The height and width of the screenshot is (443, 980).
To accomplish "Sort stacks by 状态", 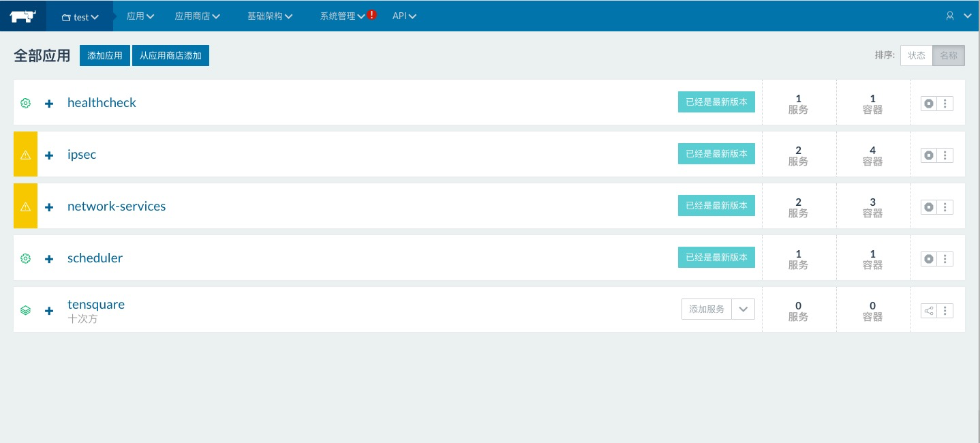I will point(917,56).
